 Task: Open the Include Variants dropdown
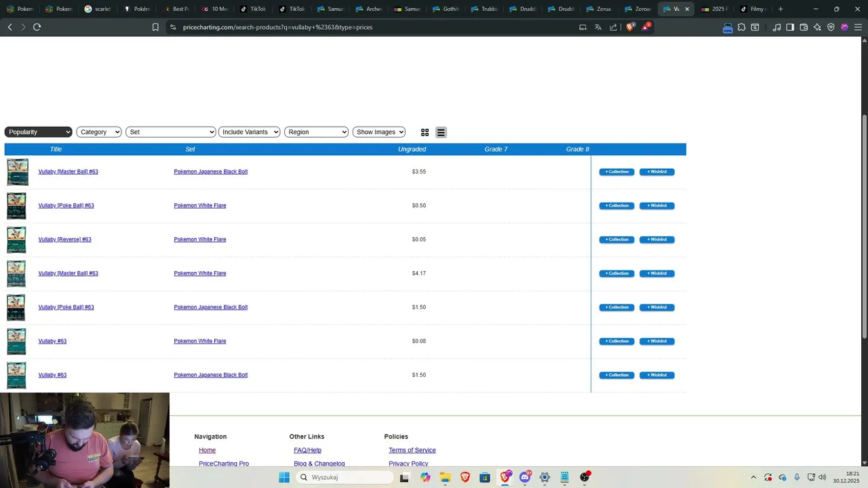[x=249, y=132]
